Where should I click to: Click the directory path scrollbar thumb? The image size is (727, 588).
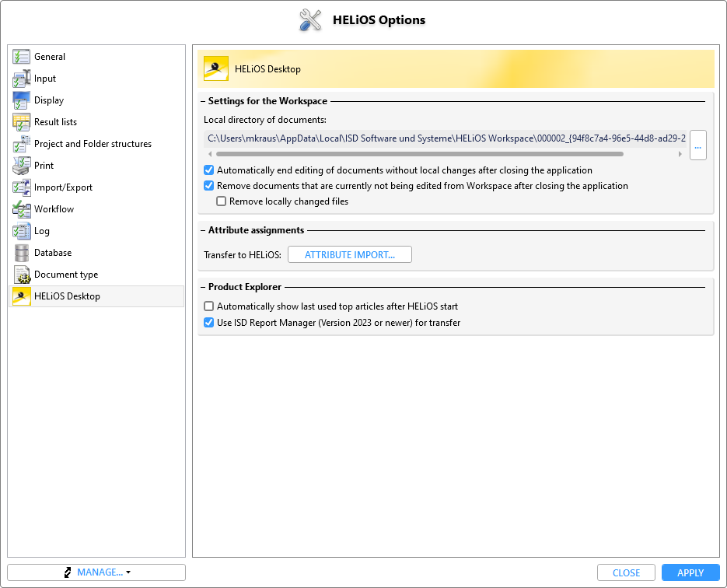(420, 154)
